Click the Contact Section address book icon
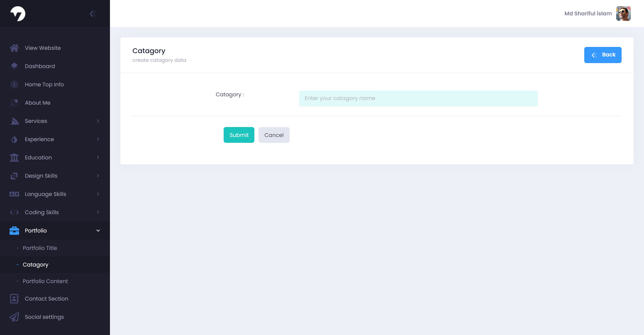Viewport: 644px width, 335px height. click(14, 298)
